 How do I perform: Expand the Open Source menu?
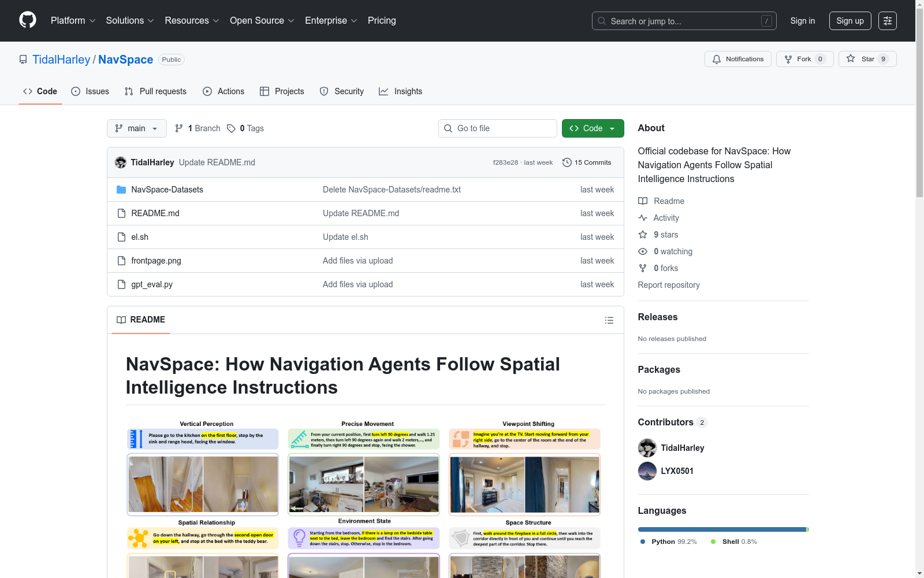pyautogui.click(x=262, y=21)
